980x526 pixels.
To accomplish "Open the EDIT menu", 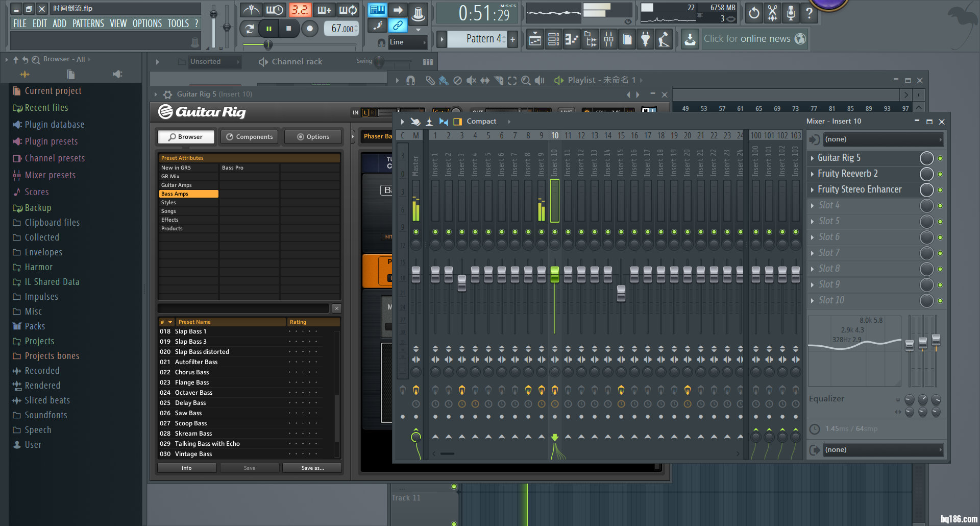I will [40, 23].
